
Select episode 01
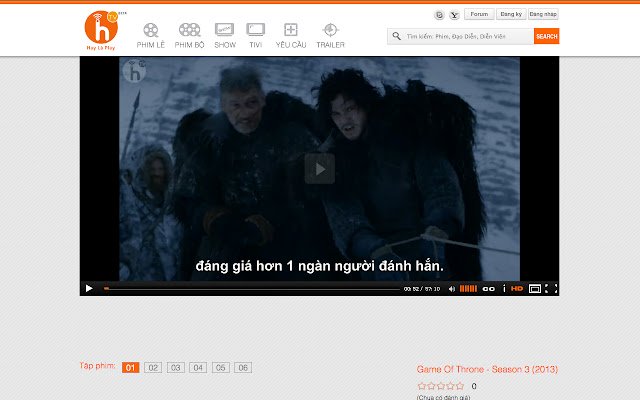[131, 367]
